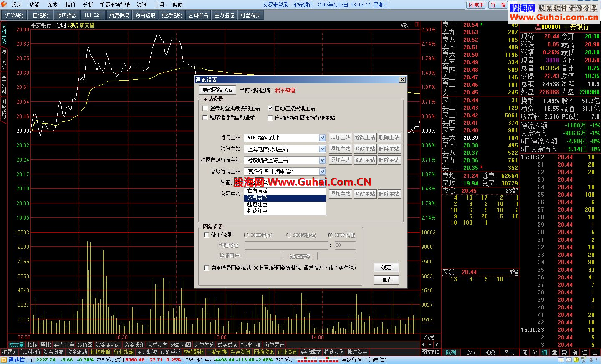Open 高级行情主站 dropdown
601x364 pixels.
click(285, 172)
